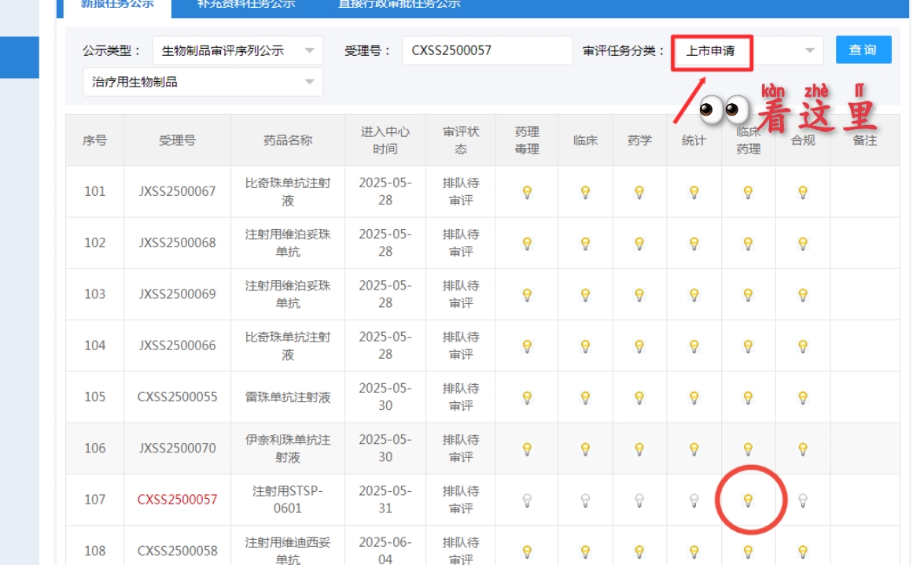The height and width of the screenshot is (565, 924).
Task: Click the 临床 bulb in row 104
Action: (x=585, y=345)
